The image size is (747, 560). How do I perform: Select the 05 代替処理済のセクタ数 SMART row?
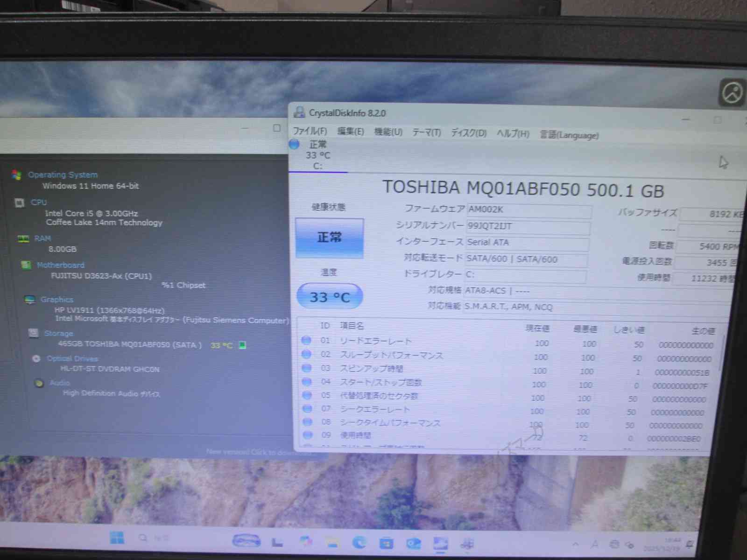pyautogui.click(x=379, y=396)
